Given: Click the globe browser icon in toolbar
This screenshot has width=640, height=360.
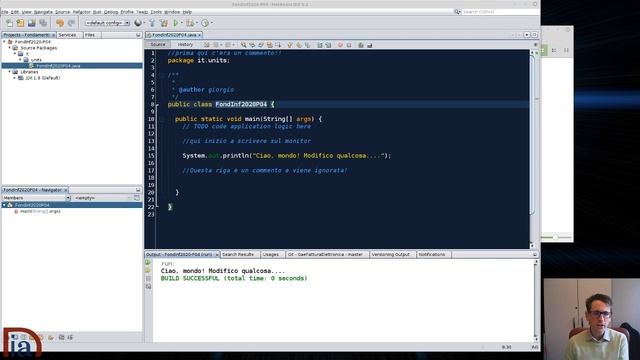Looking at the screenshot, I should [x=138, y=23].
